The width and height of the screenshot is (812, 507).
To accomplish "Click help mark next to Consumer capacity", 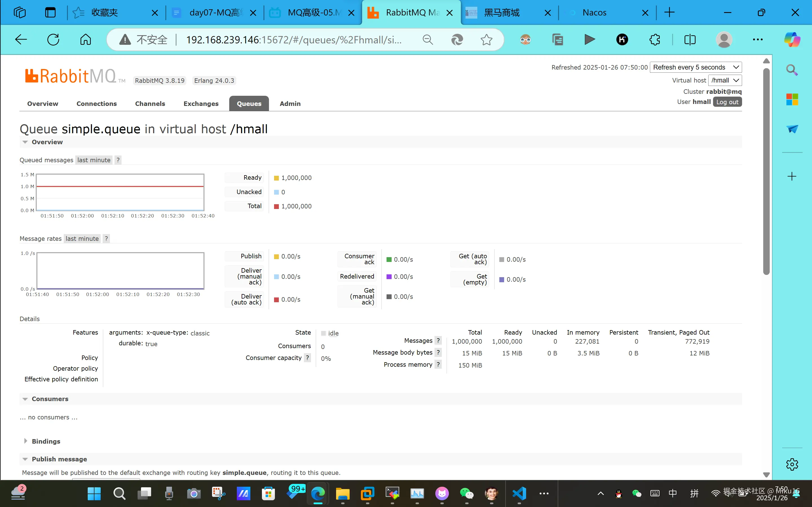I will tap(307, 358).
